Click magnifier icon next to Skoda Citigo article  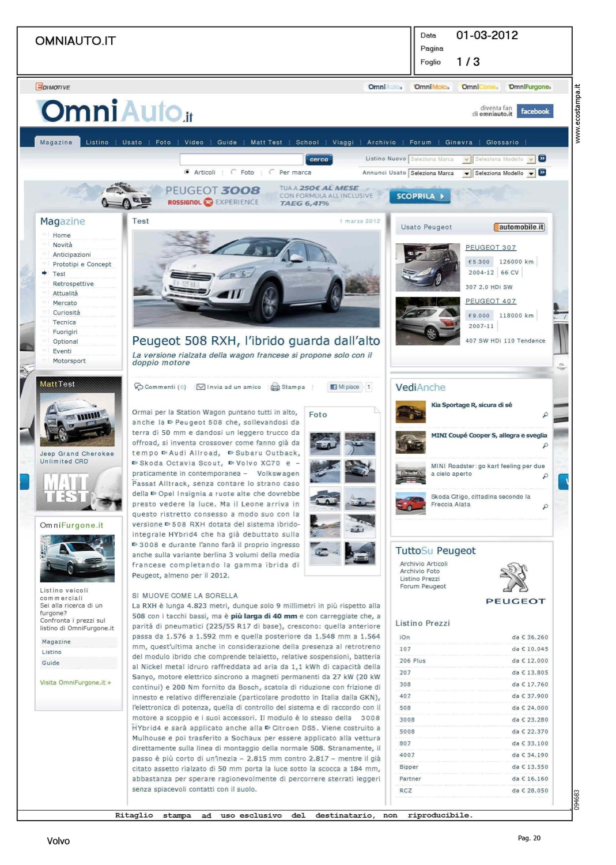[x=545, y=507]
